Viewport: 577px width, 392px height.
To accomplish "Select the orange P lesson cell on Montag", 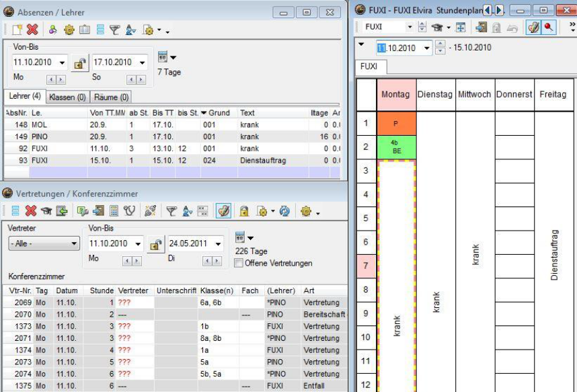I will 395,124.
